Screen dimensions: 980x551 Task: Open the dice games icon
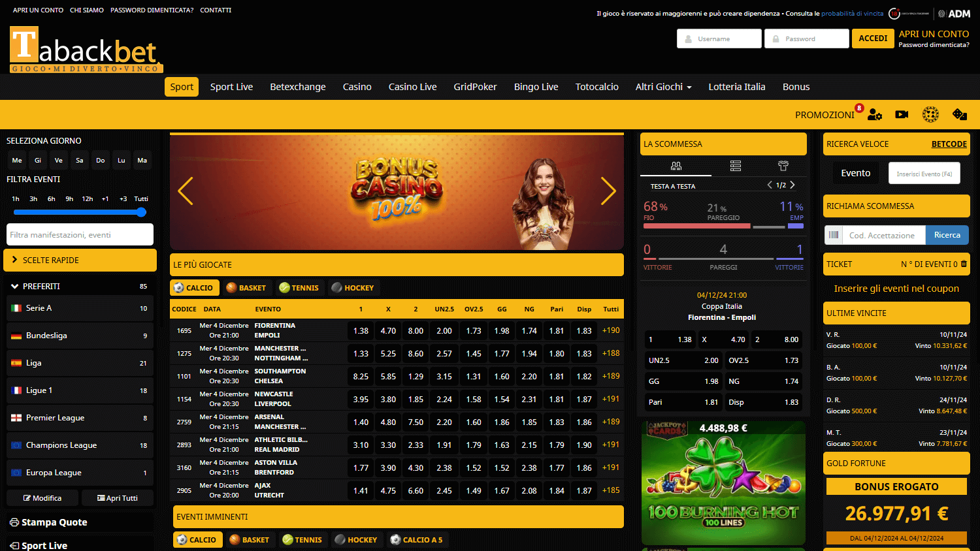click(960, 114)
